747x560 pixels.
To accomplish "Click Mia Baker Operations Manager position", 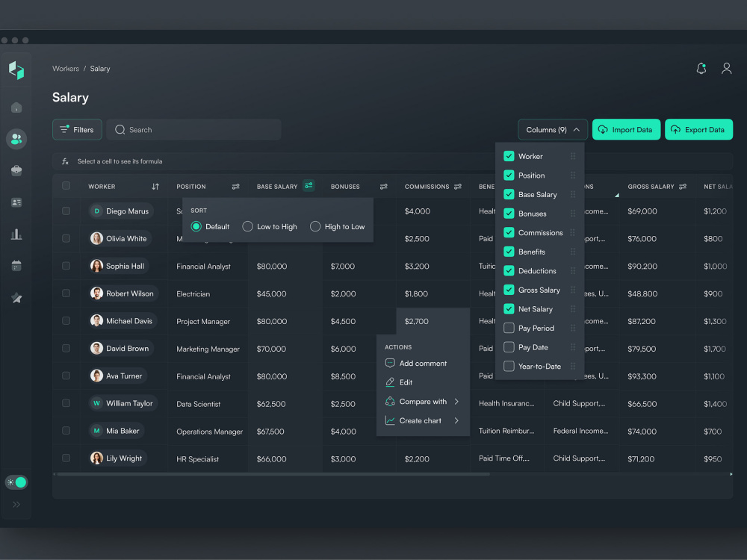I will (x=210, y=432).
